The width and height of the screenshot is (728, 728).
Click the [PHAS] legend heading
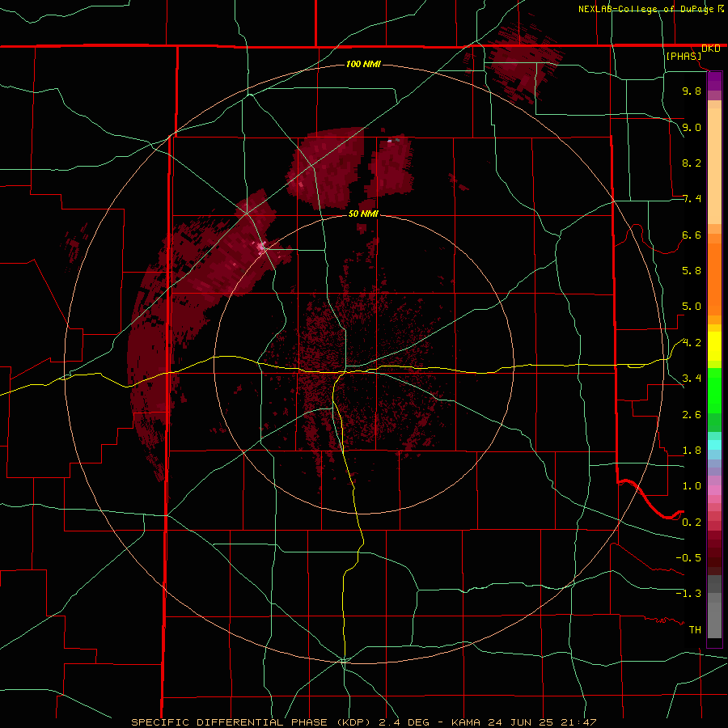[x=684, y=57]
